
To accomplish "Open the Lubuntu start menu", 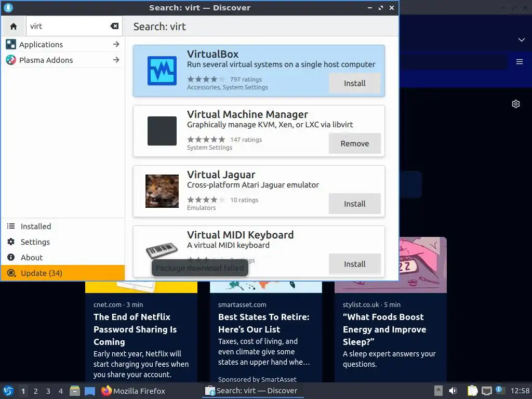I will (8, 391).
